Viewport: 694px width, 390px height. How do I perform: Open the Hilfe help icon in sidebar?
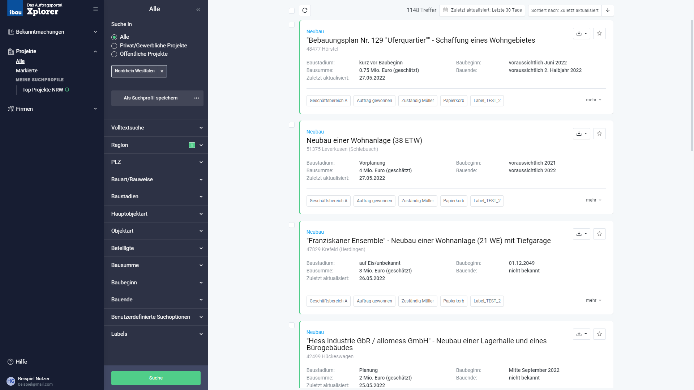tap(11, 362)
